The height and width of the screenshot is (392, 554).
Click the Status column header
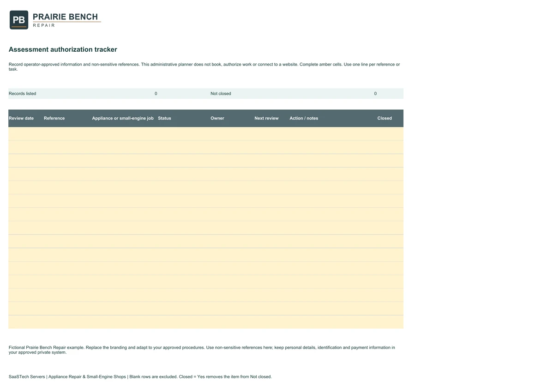[164, 118]
